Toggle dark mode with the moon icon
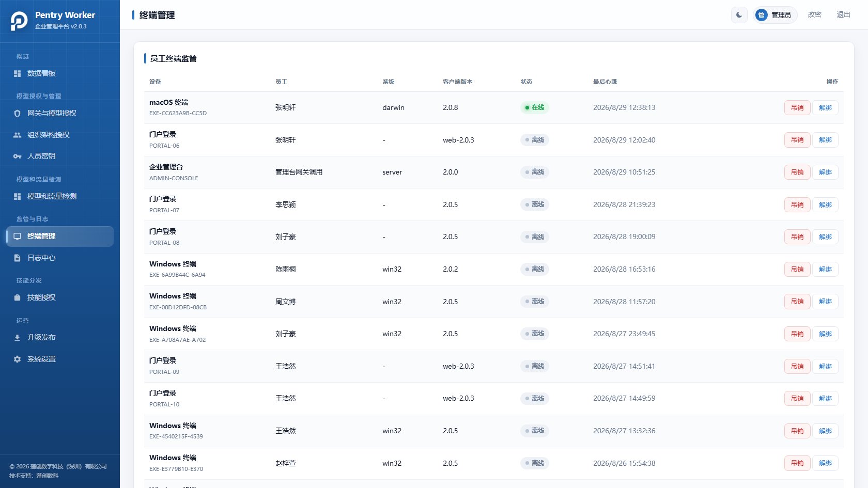 (739, 15)
